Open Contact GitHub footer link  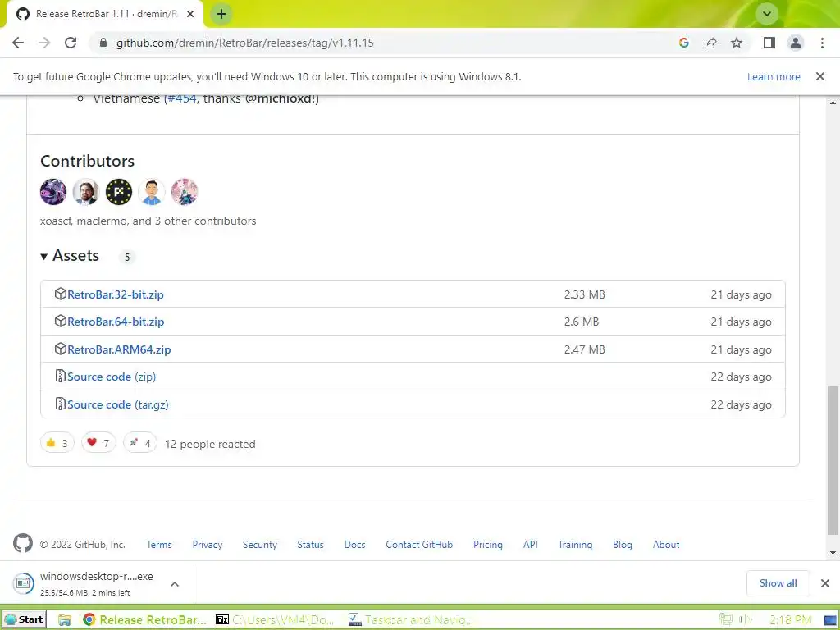419,545
